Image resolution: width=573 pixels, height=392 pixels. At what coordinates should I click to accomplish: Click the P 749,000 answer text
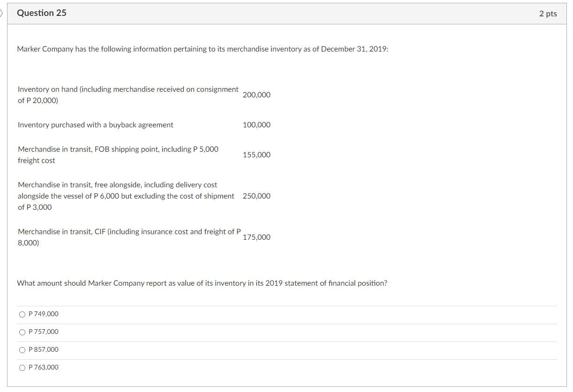pyautogui.click(x=43, y=314)
